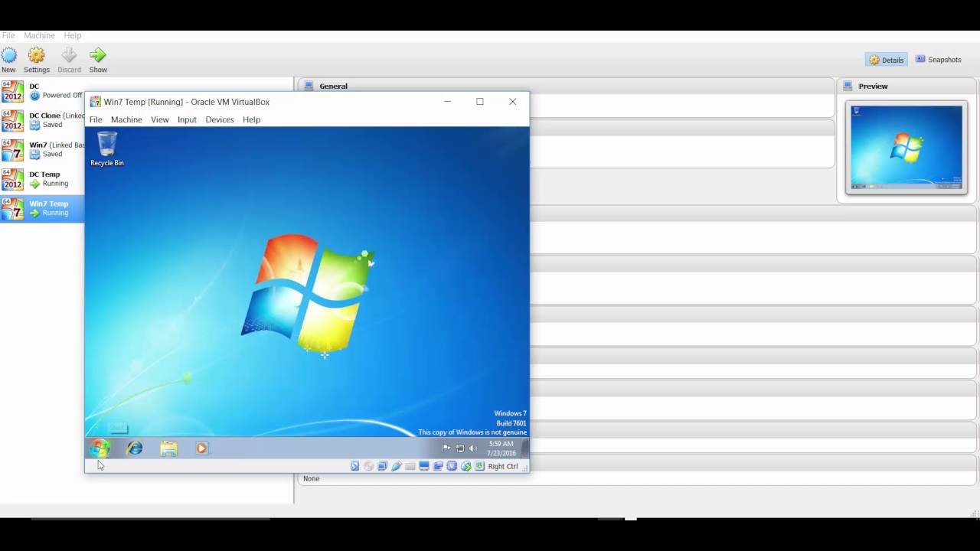This screenshot has width=980, height=551.
Task: Switch to the Details view button
Action: tap(886, 60)
